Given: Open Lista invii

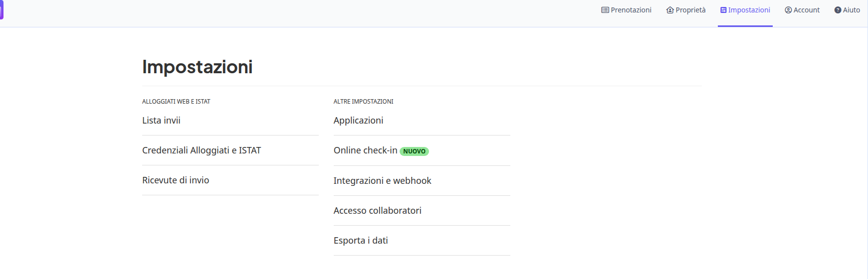Looking at the screenshot, I should [x=161, y=121].
